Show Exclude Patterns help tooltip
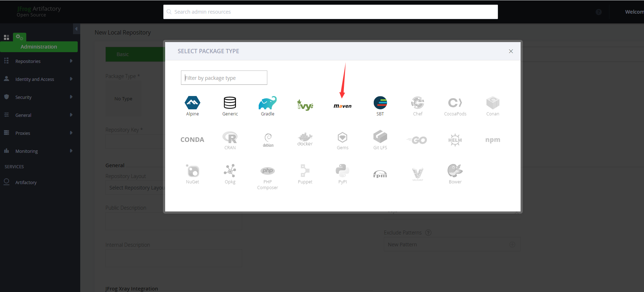The width and height of the screenshot is (644, 292). [428, 233]
